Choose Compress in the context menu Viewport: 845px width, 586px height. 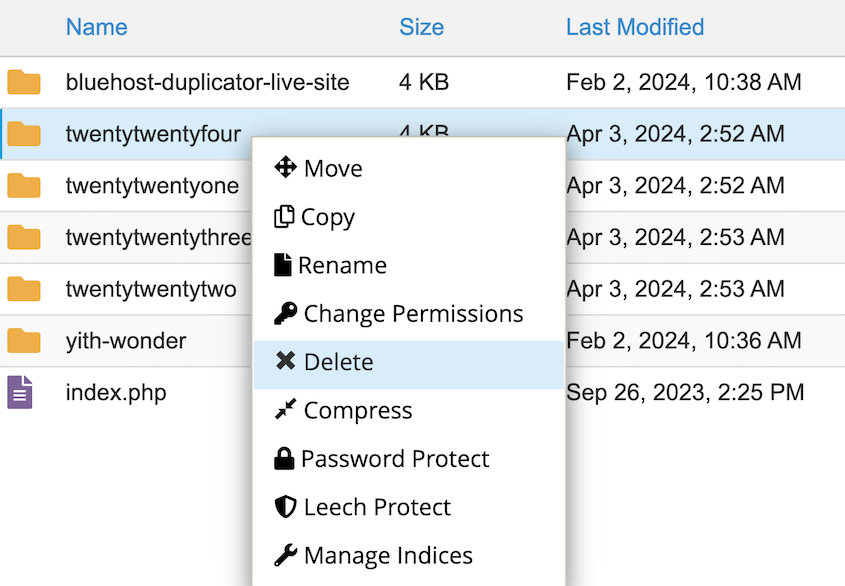coord(410,410)
